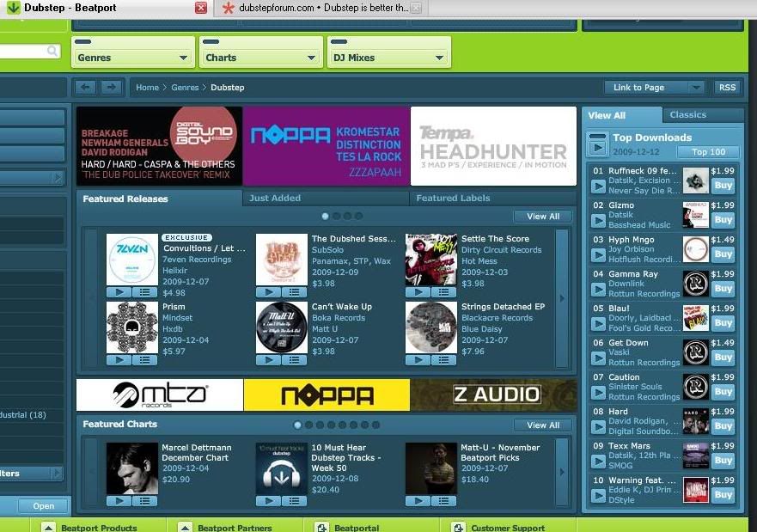Select first Featured Charts page dot
The image size is (757, 532).
pyautogui.click(x=297, y=425)
